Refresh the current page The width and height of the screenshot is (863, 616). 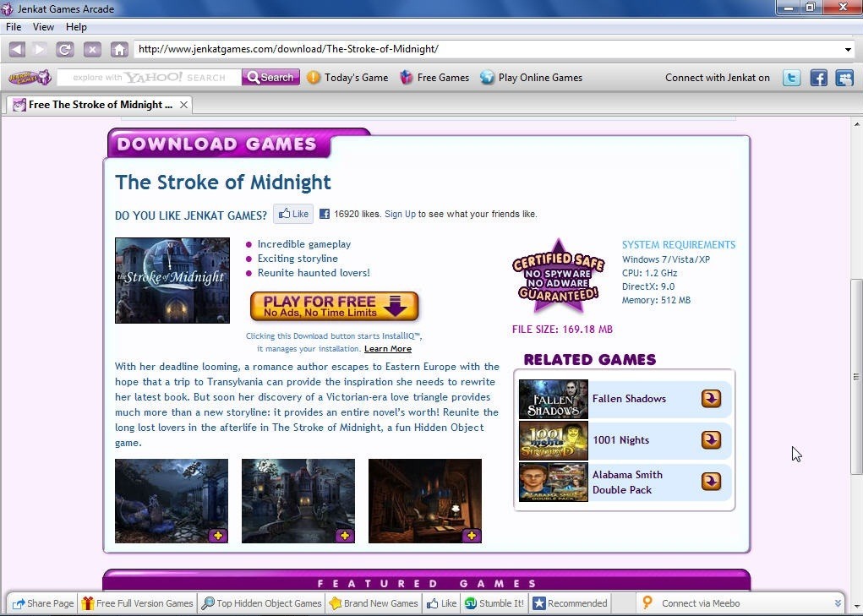[65, 49]
